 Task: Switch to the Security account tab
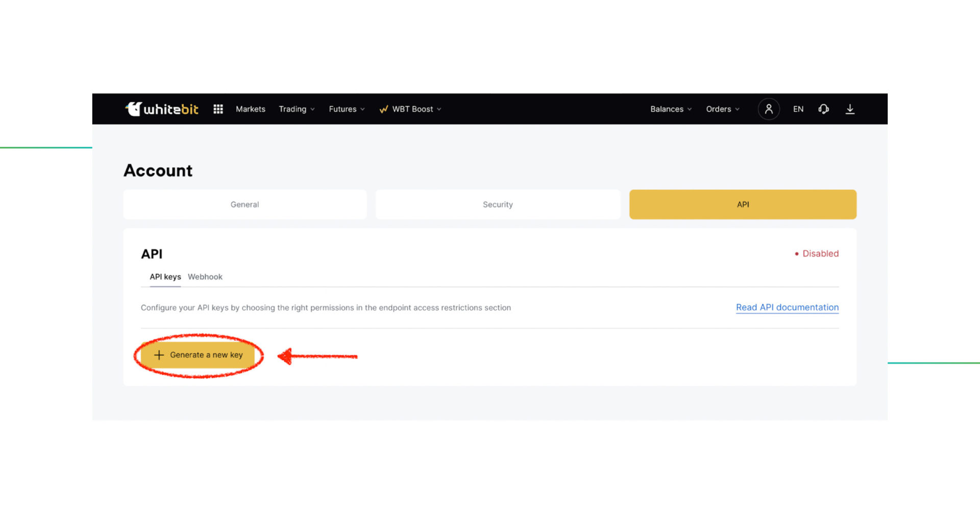click(x=498, y=204)
